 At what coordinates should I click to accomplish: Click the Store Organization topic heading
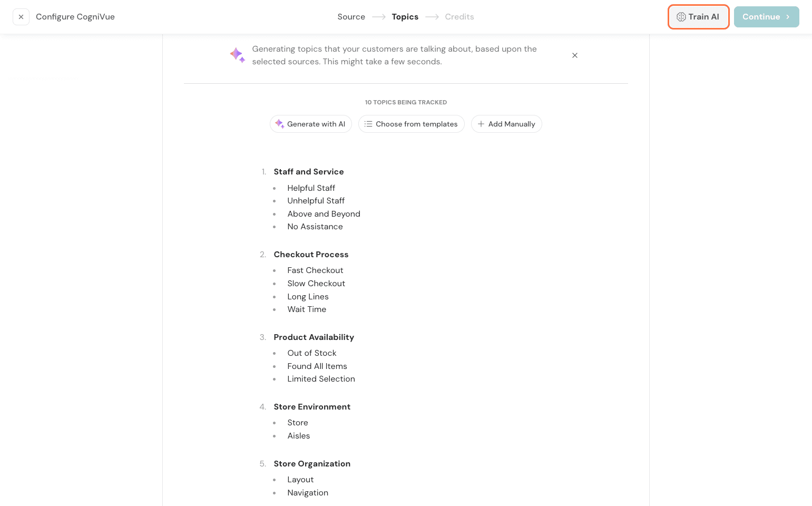point(312,464)
